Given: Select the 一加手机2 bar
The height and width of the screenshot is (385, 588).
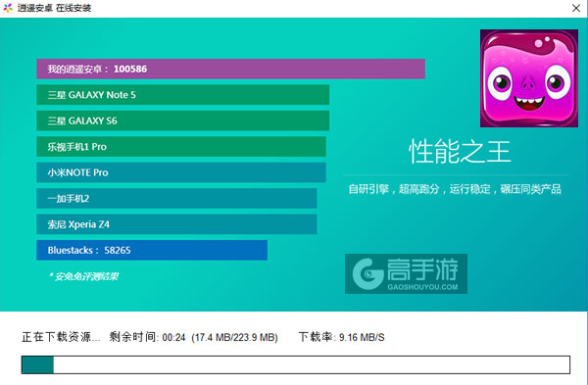Looking at the screenshot, I should (176, 198).
